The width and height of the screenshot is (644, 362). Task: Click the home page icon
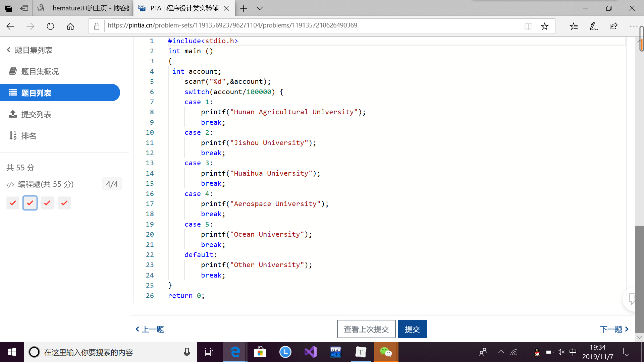point(70,26)
